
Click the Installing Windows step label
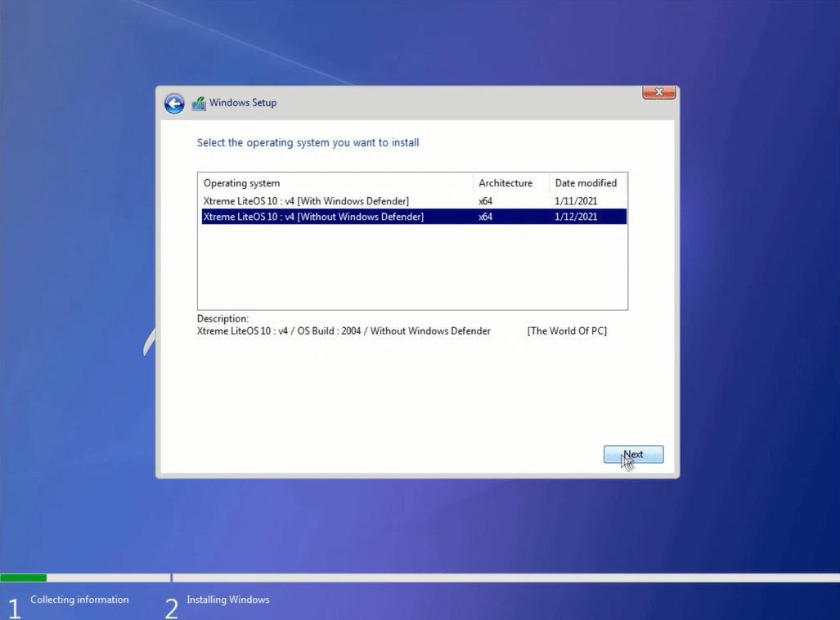227,600
